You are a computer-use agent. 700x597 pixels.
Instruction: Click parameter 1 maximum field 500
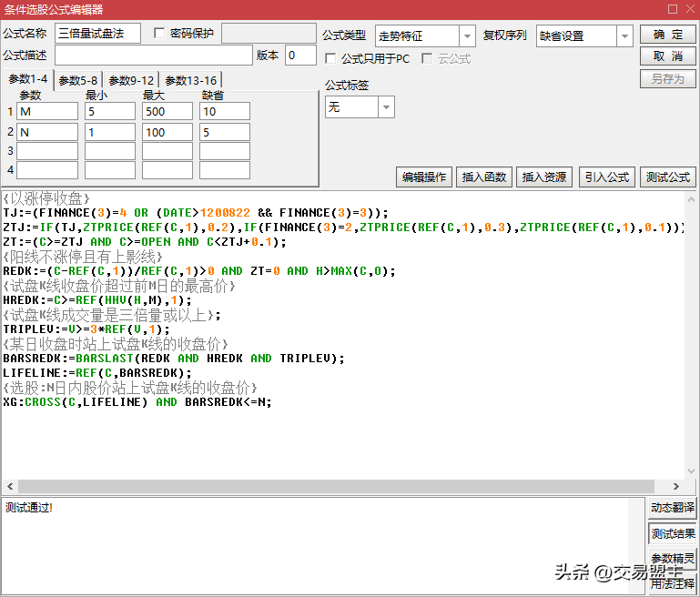pos(167,112)
